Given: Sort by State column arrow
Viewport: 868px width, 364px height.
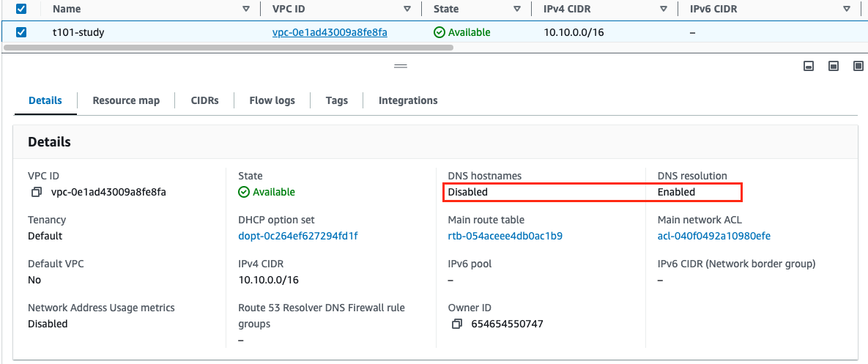Looking at the screenshot, I should tap(517, 9).
